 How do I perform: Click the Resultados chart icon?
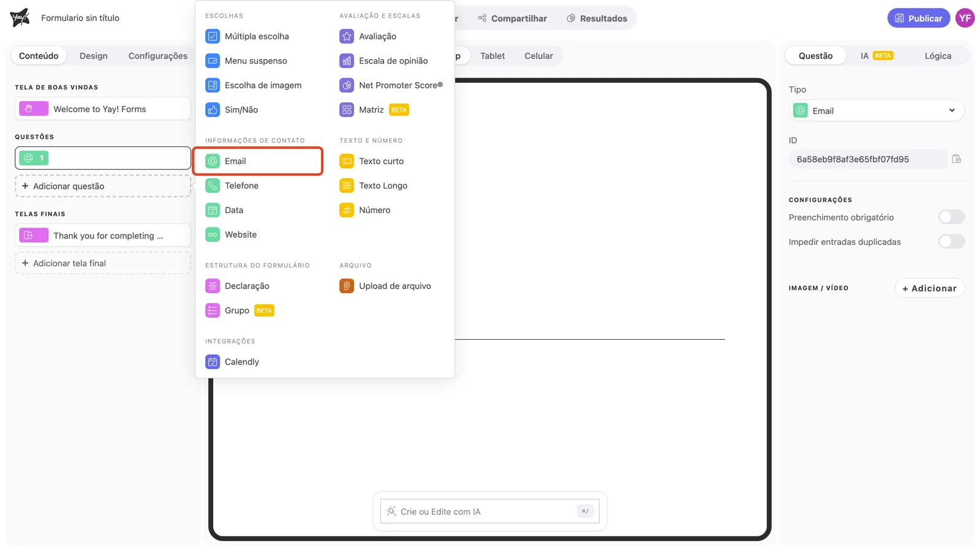[x=571, y=18]
